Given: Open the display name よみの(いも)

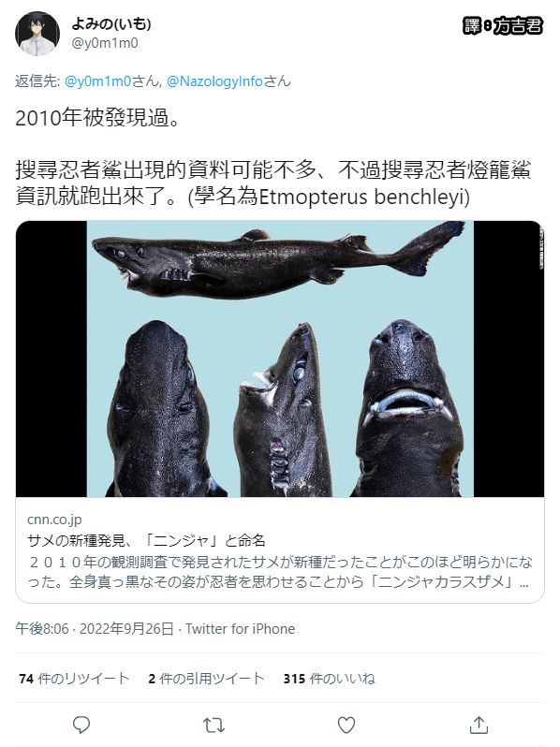Looking at the screenshot, I should [111, 22].
